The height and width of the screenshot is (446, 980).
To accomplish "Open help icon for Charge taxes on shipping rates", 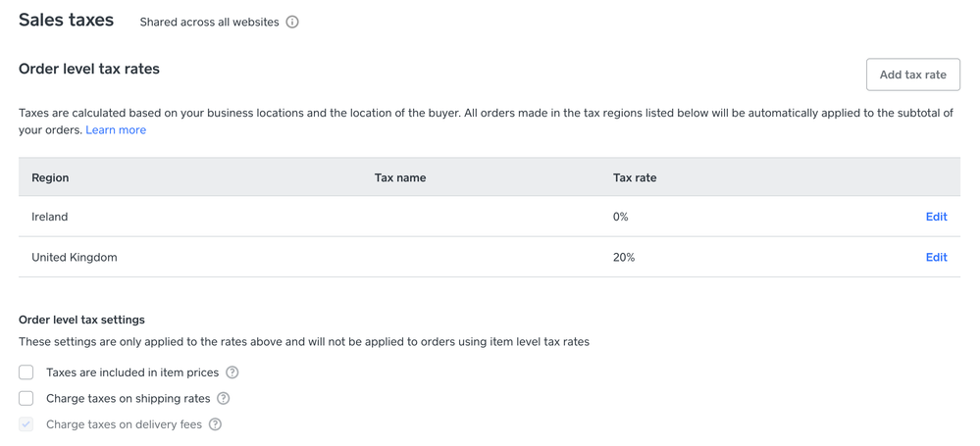I will [224, 398].
